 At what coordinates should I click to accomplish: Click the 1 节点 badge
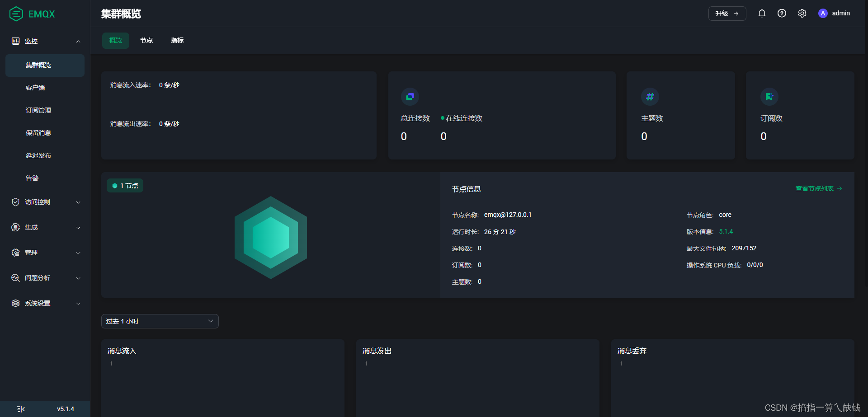click(125, 186)
